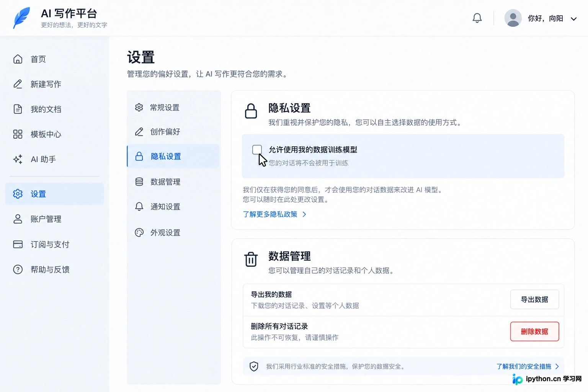
Task: Click the AI 写作平台 title text
Action: point(69,13)
